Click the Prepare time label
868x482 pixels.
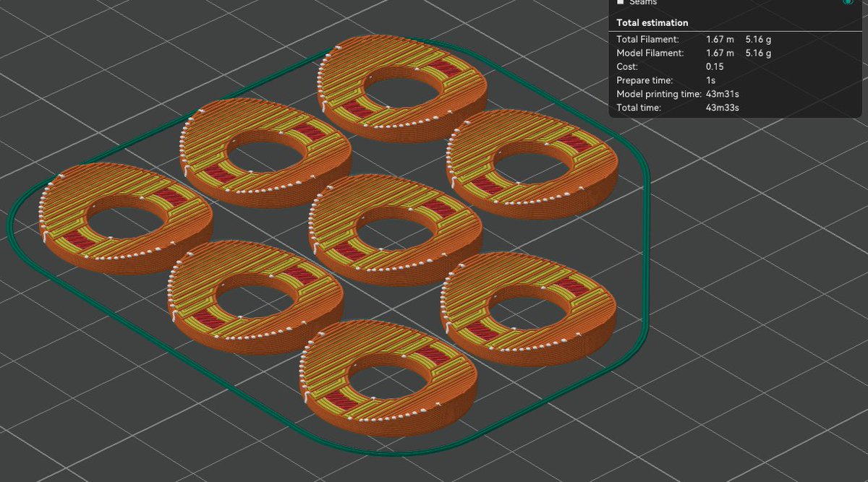[x=644, y=80]
